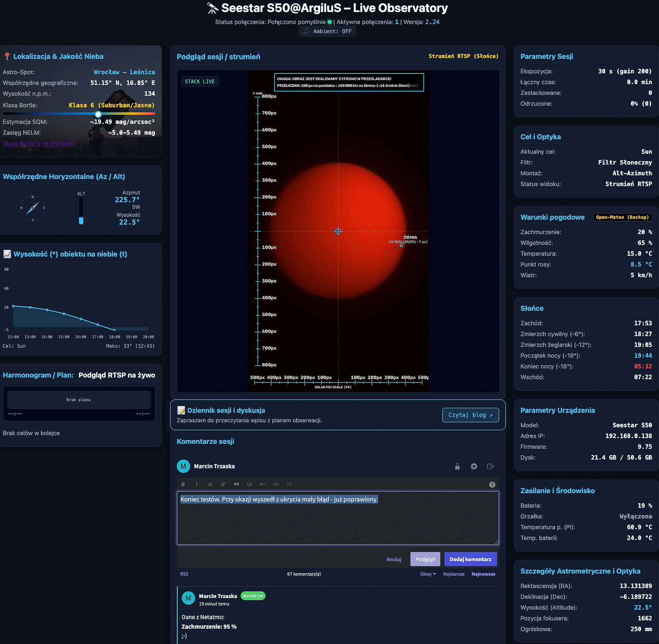
Task: Apply bold formatting in comment editor
Action: (183, 484)
